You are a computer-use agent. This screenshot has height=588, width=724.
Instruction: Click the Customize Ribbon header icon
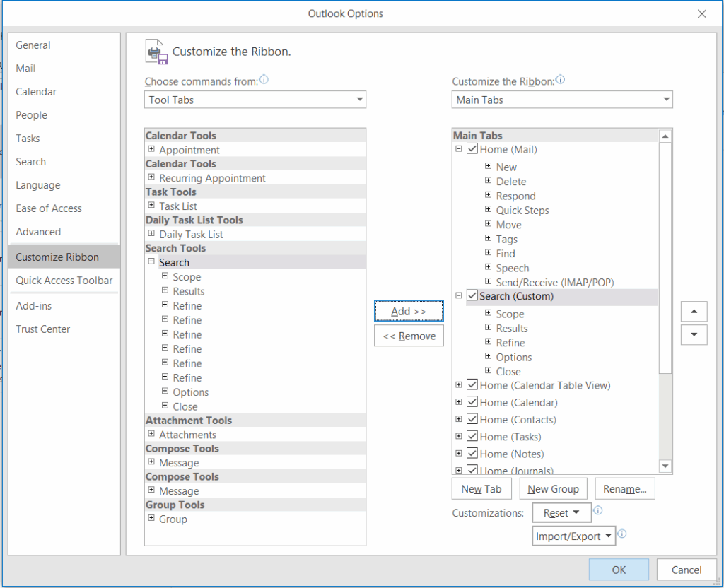(x=156, y=50)
